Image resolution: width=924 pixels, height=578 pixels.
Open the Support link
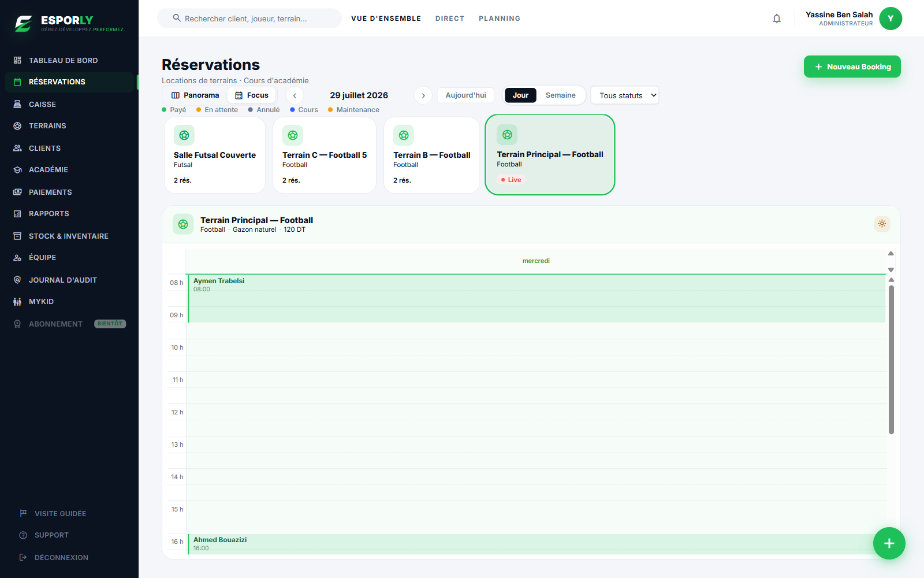(51, 535)
